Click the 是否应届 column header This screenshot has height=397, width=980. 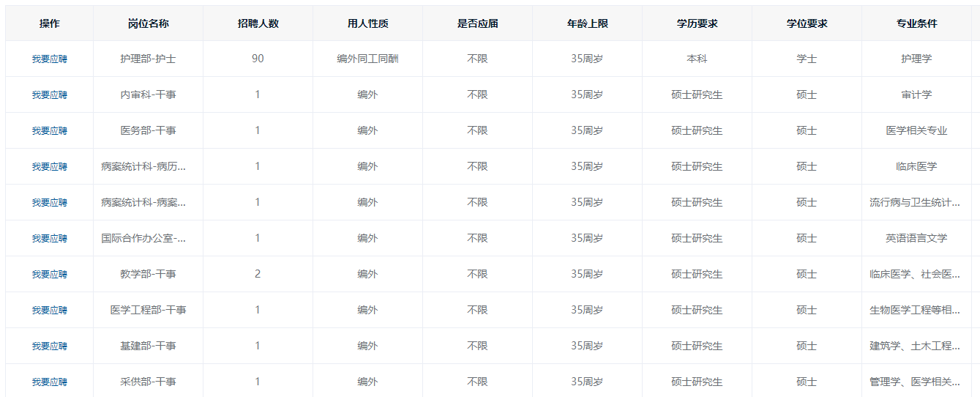point(477,23)
